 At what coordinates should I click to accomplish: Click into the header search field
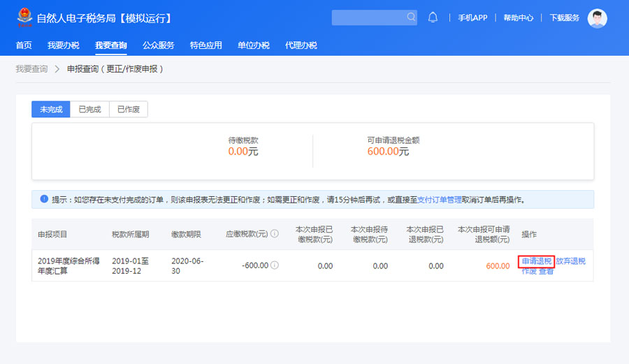tap(368, 17)
